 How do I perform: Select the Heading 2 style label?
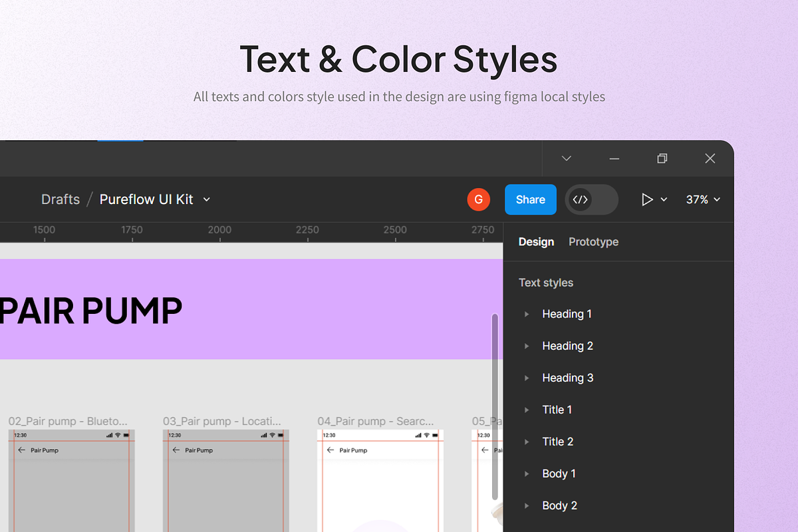(567, 346)
